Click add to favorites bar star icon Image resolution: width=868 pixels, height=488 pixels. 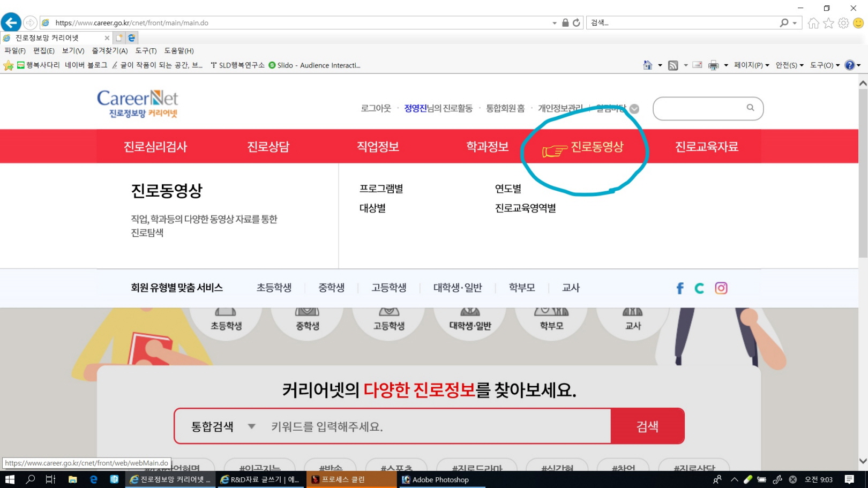click(x=9, y=65)
